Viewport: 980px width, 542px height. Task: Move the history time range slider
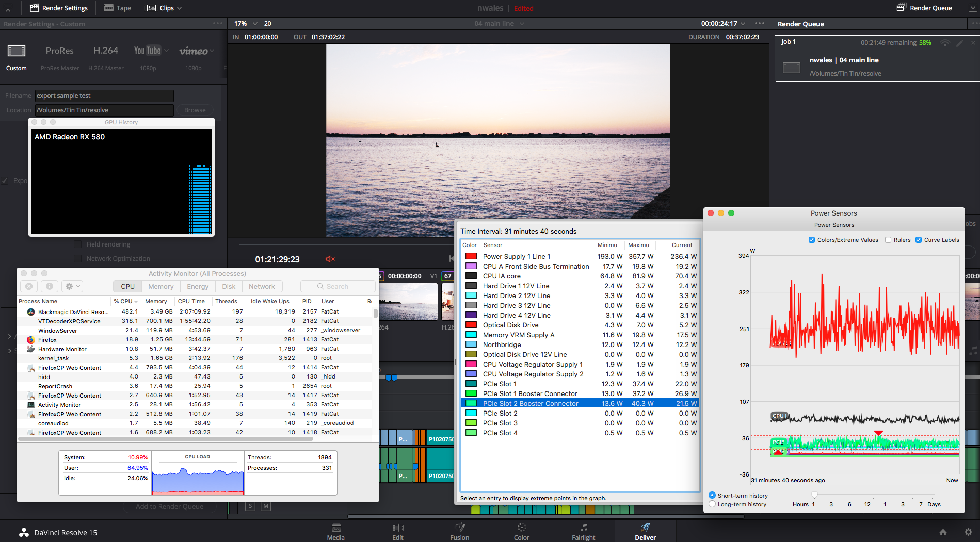click(814, 495)
